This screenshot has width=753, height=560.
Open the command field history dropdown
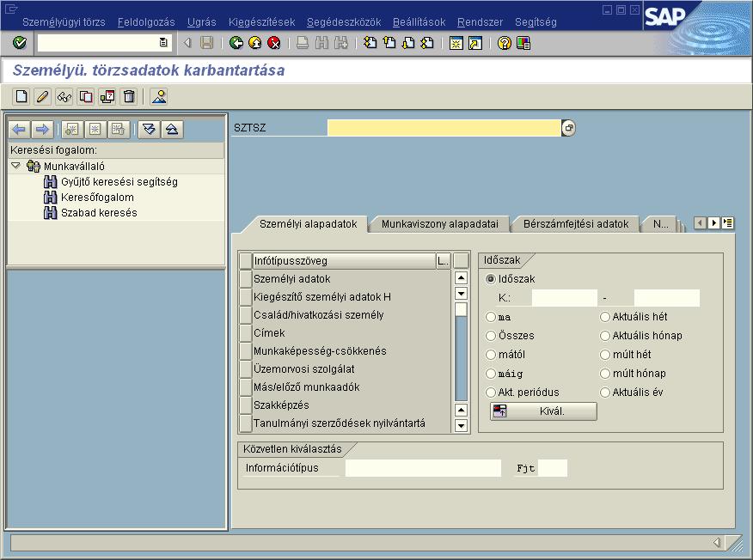click(x=163, y=43)
